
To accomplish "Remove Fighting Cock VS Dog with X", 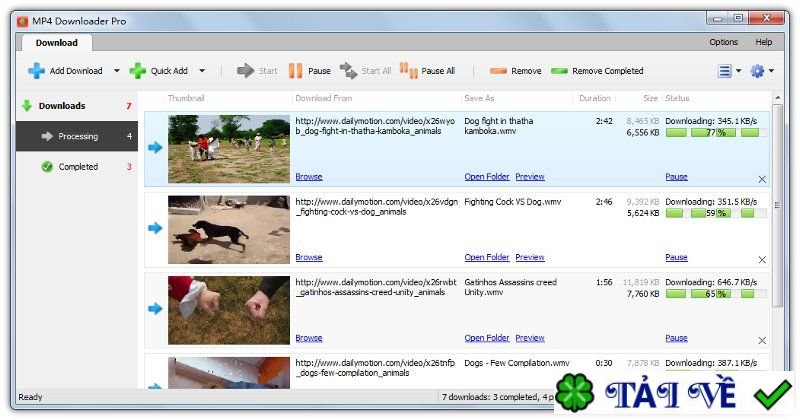I will [x=762, y=260].
